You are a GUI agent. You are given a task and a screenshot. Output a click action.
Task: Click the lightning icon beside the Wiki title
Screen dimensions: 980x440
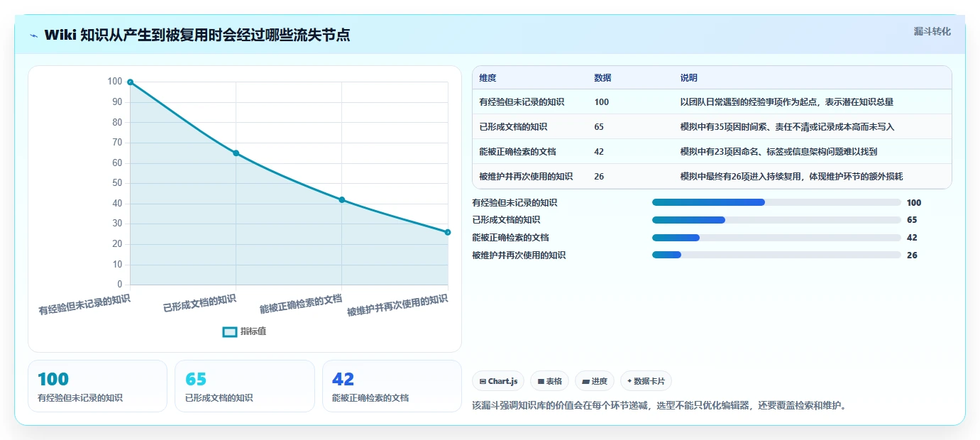pyautogui.click(x=34, y=35)
